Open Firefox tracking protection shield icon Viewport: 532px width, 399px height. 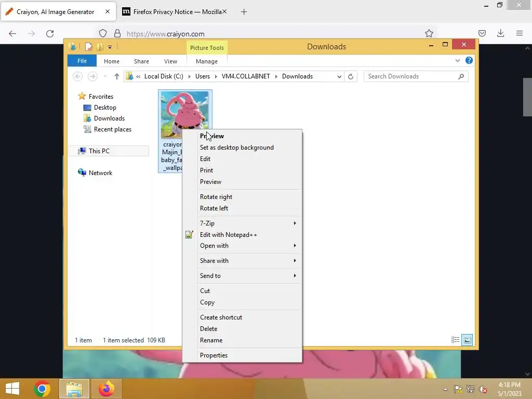tap(103, 34)
